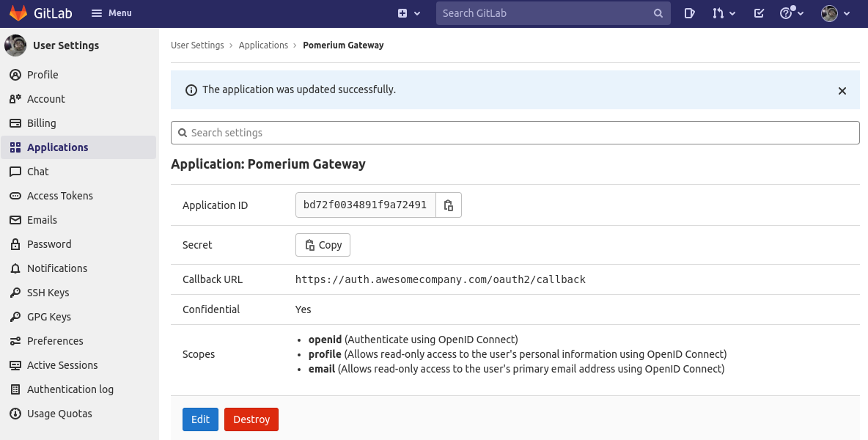The width and height of the screenshot is (868, 440).
Task: Click the info icon in alert banner
Action: (191, 90)
